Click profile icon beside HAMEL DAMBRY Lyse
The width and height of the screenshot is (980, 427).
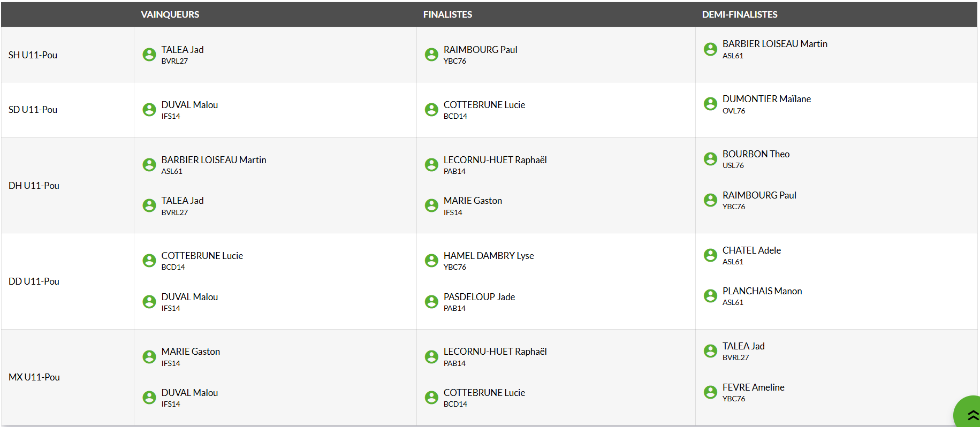tap(431, 261)
